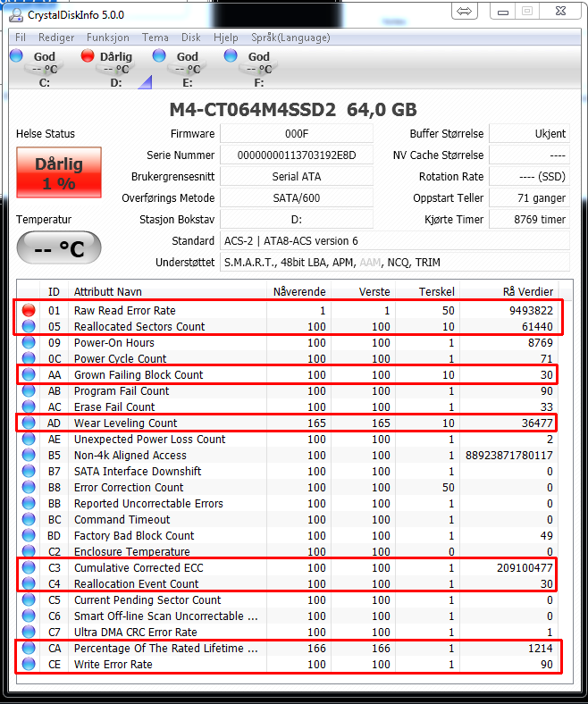
Task: Click the red Dårlig 1 % health button
Action: (59, 172)
